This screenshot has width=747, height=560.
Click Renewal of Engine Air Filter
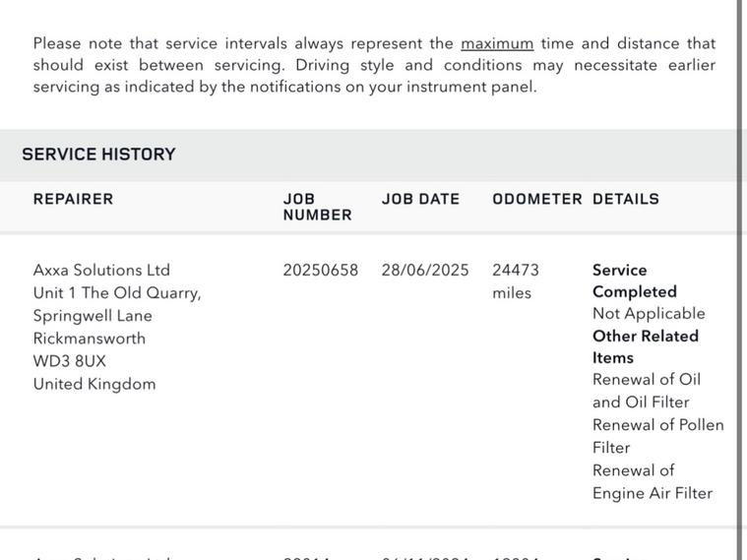tap(653, 481)
